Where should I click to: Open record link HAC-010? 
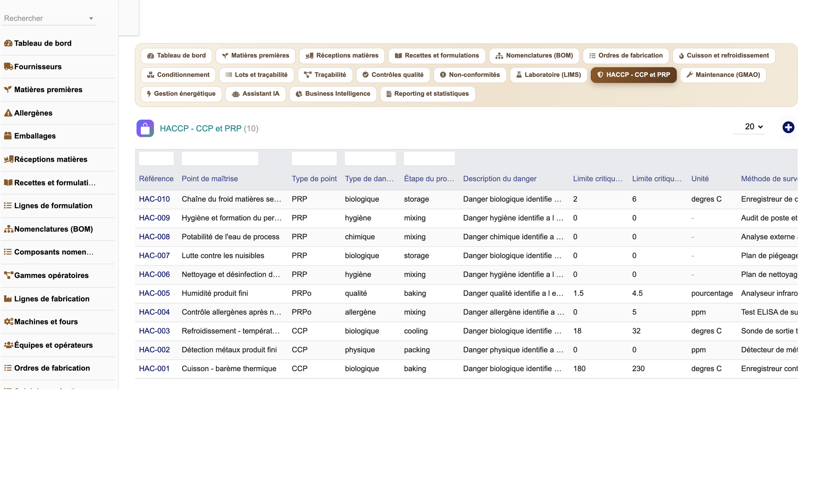click(x=155, y=199)
